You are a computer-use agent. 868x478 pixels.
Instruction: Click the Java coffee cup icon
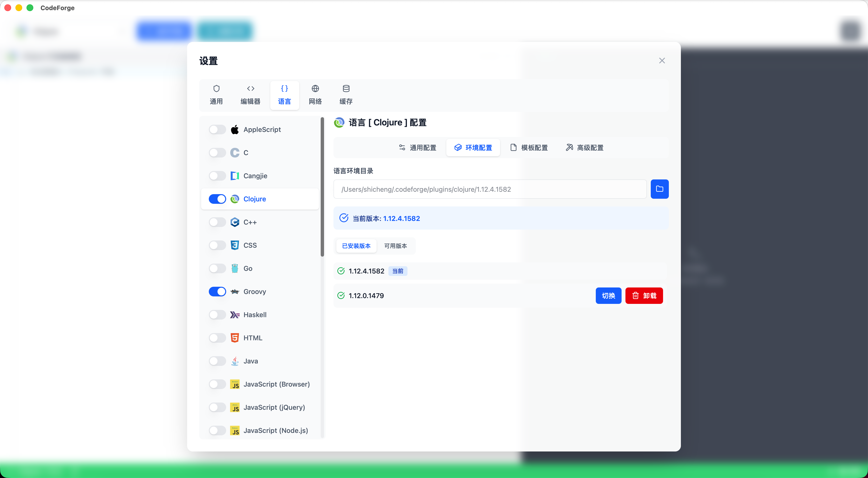tap(235, 361)
